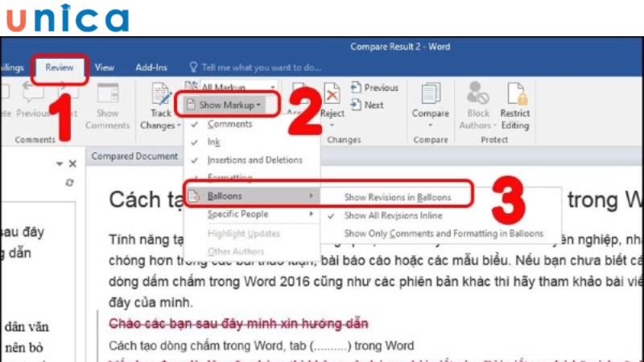Screen dimensions: 644x362
Task: Open the All Markup display combo box
Action: [x=238, y=87]
